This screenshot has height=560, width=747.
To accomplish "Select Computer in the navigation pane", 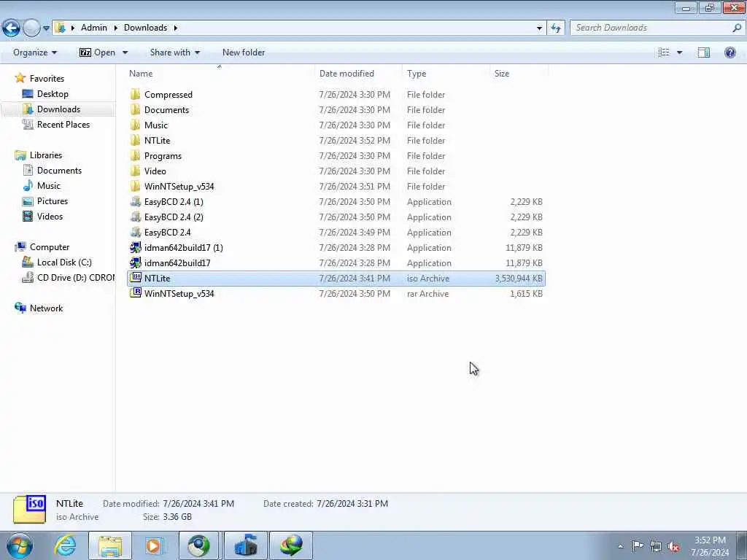I will click(50, 247).
